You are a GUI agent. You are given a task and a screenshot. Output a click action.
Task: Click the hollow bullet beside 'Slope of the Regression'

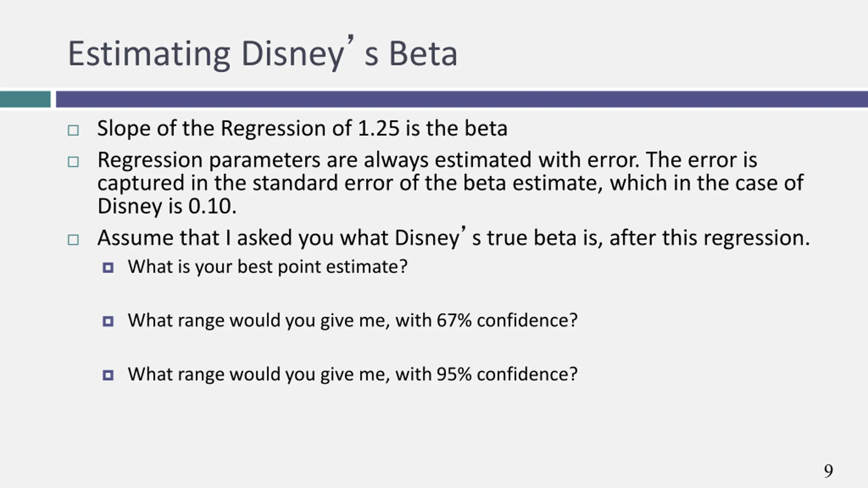click(73, 130)
